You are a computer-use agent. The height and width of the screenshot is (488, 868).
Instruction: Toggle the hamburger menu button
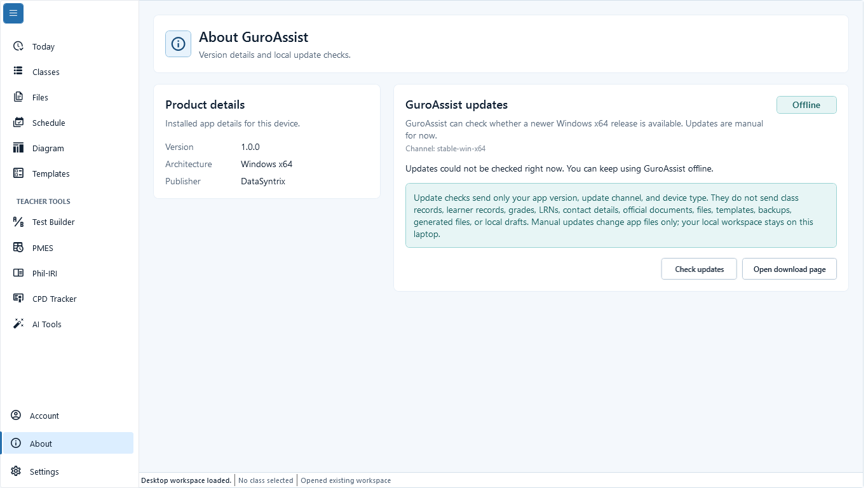[13, 13]
